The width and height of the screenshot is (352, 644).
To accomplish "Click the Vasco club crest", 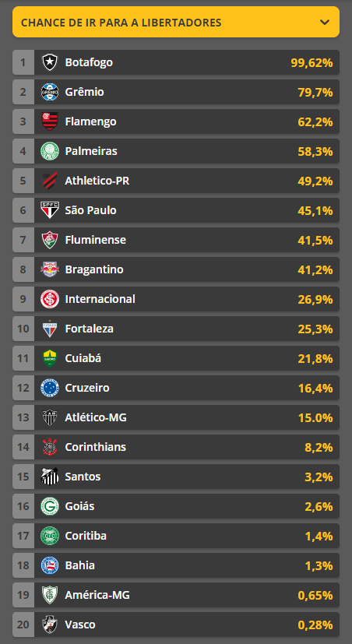I will click(x=50, y=625).
